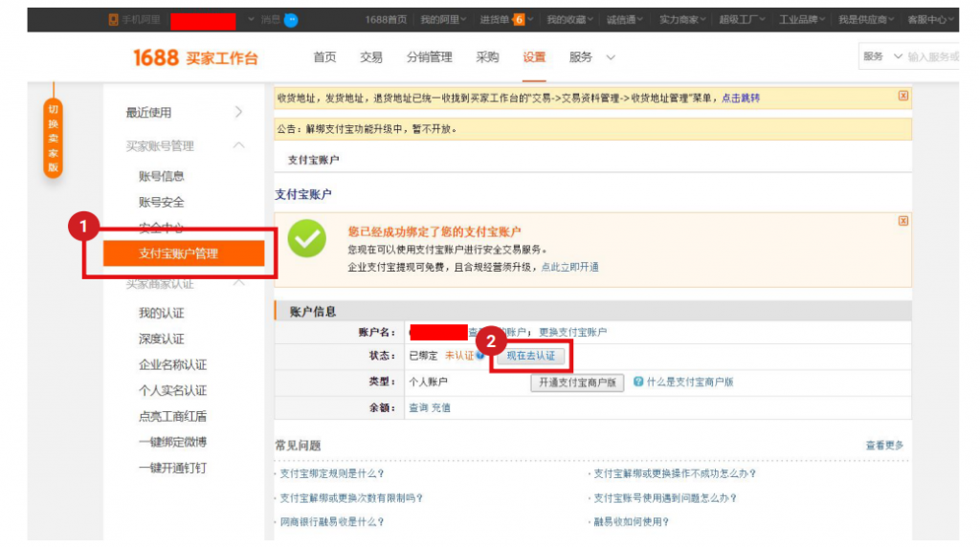Close the yellow shipping address notice
The width and height of the screenshot is (980, 547).
(x=902, y=96)
